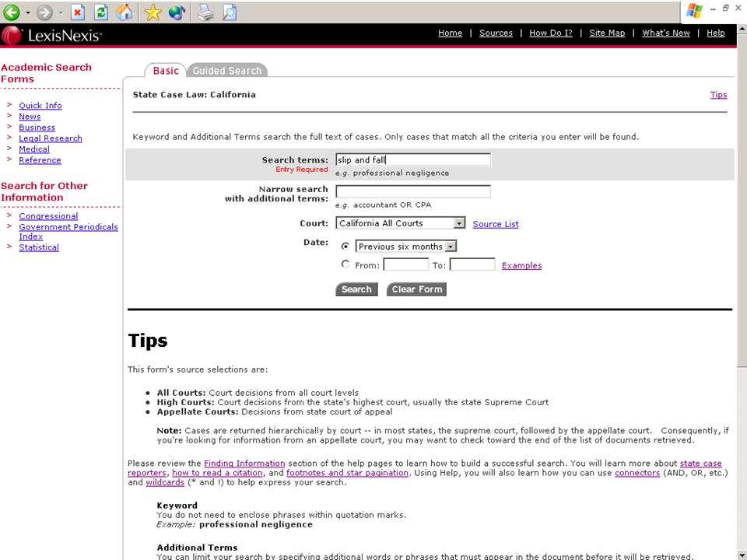The image size is (747, 560).
Task: Open Quick Info in sidebar
Action: point(40,105)
